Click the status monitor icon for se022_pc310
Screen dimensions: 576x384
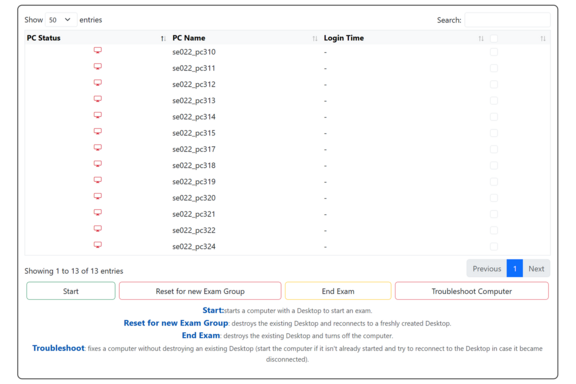(98, 50)
